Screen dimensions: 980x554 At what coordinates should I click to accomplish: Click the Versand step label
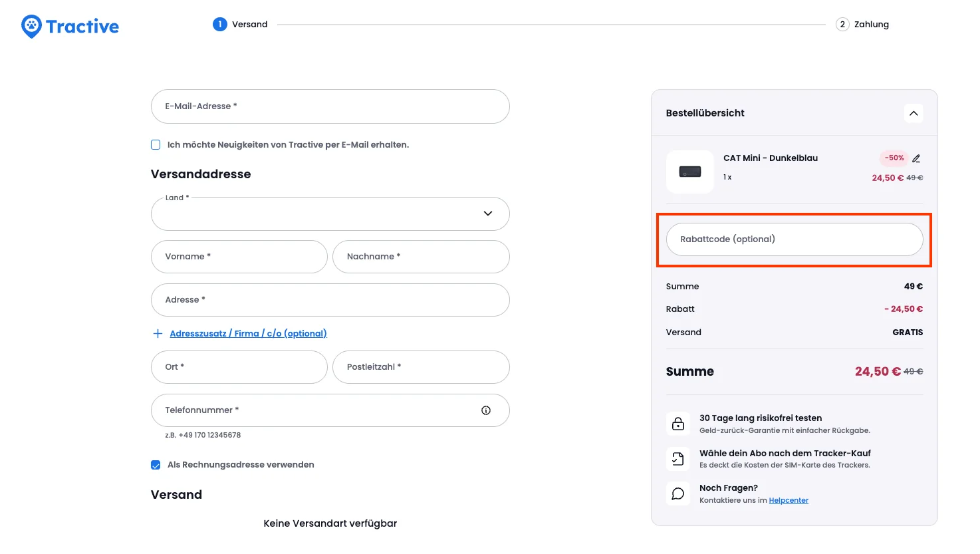click(249, 24)
